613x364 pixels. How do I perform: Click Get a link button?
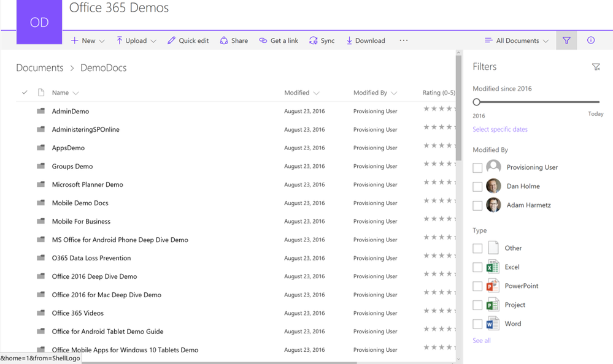(279, 40)
